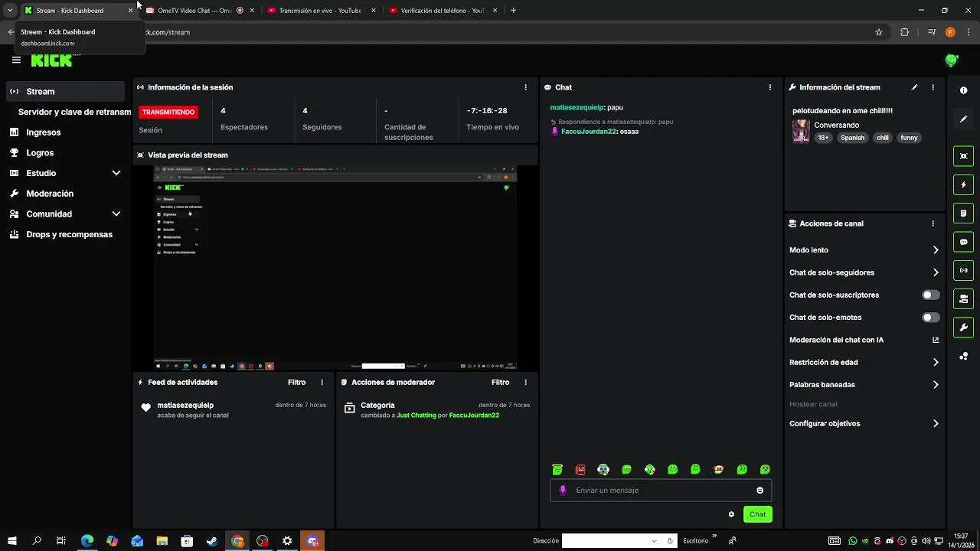This screenshot has height=551, width=980.
Task: Send message with green Chat button
Action: tap(757, 514)
